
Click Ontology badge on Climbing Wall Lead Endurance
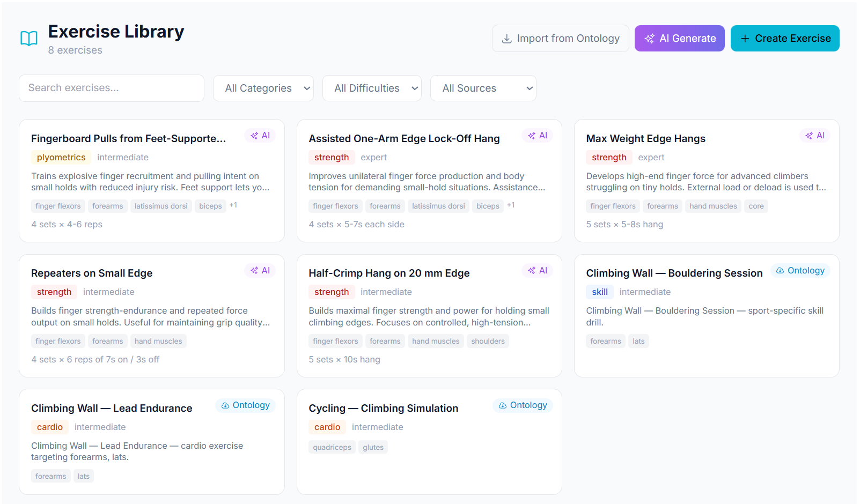pyautogui.click(x=245, y=405)
